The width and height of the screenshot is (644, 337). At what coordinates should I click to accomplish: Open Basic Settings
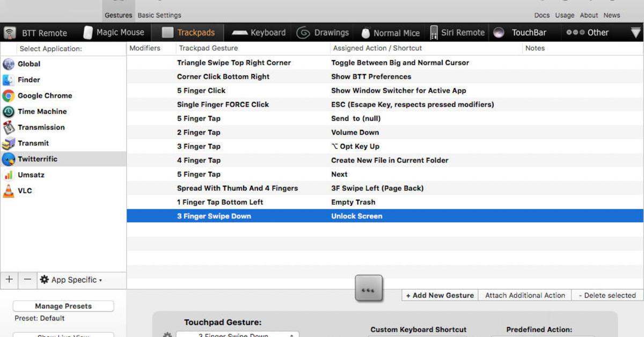[159, 15]
